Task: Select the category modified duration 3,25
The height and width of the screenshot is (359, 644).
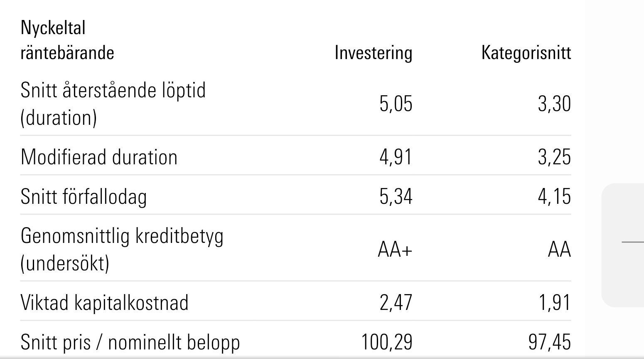Action: [554, 157]
